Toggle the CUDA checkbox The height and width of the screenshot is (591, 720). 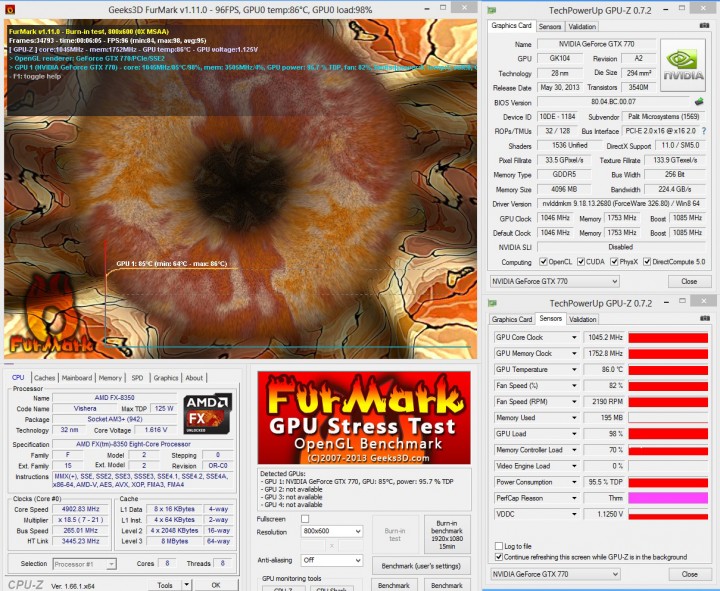[x=581, y=262]
